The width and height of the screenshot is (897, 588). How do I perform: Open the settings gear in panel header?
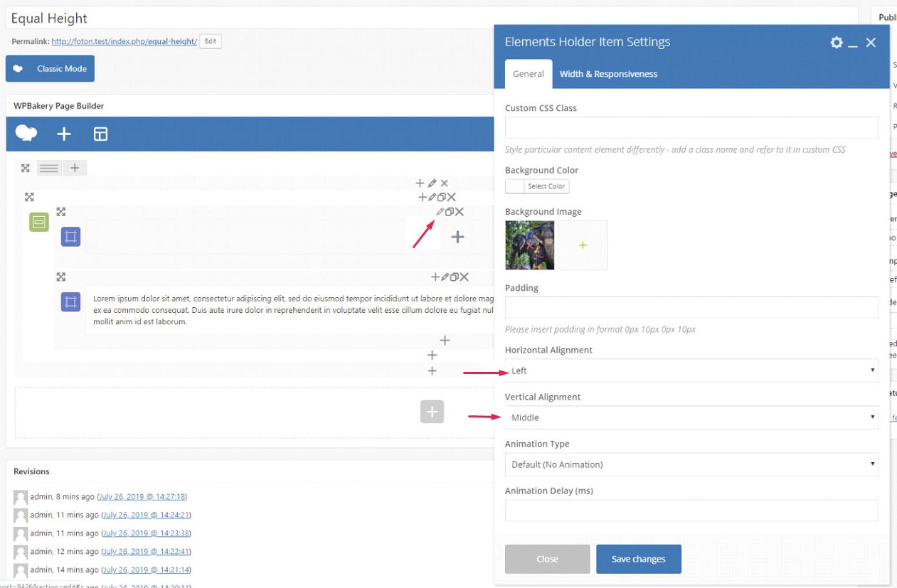[837, 43]
